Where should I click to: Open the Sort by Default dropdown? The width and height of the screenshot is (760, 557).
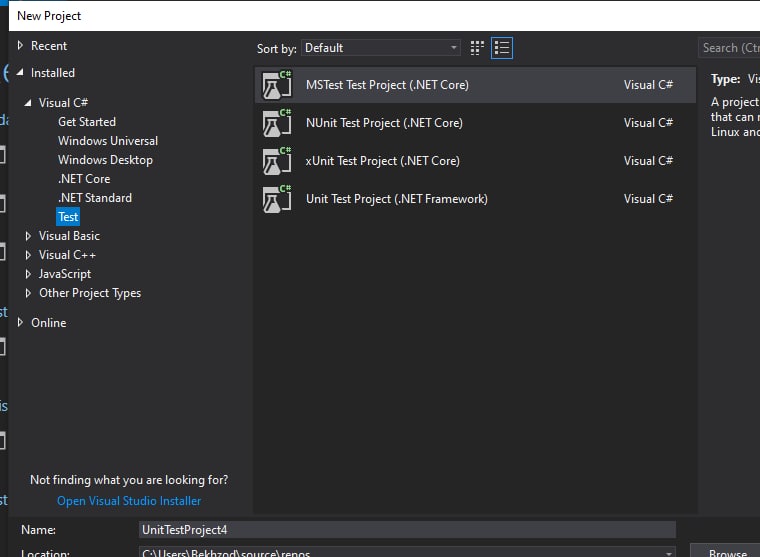click(380, 48)
